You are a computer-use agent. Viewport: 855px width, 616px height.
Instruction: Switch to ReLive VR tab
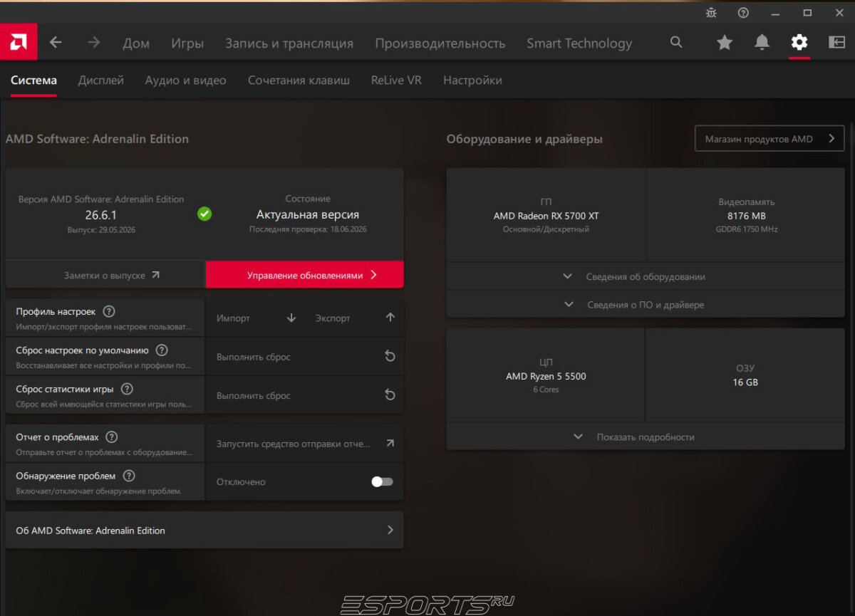(396, 80)
